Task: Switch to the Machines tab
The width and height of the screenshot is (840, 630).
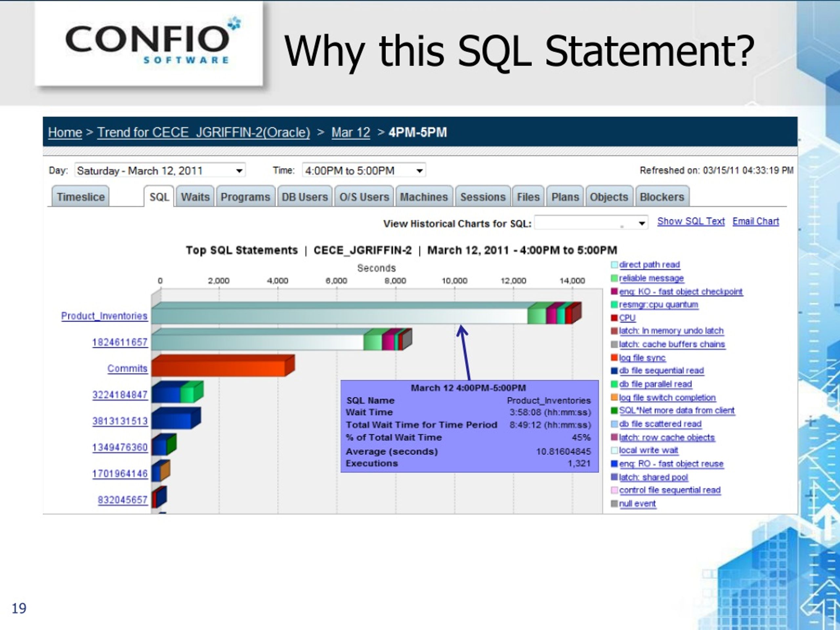Action: point(424,197)
